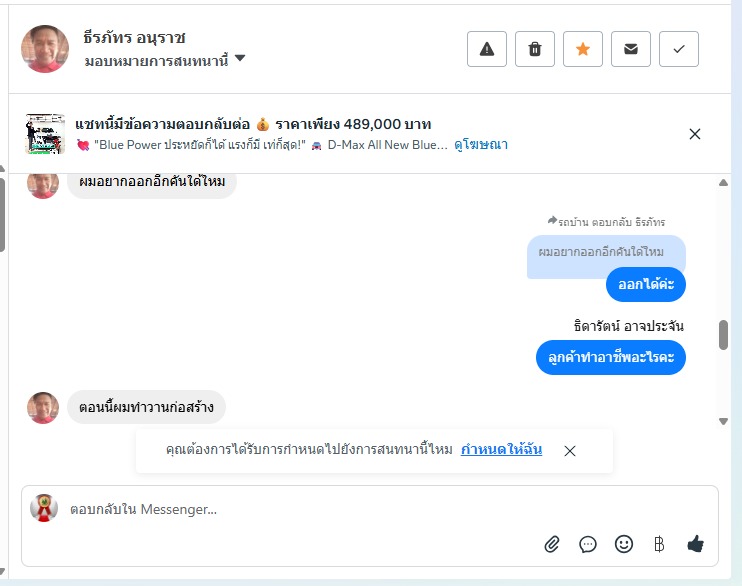Click the ad thumbnail image
Screen dimensions: 742x586
click(45, 134)
